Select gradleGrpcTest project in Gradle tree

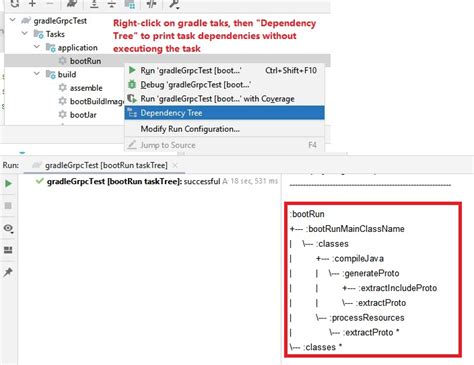60,21
